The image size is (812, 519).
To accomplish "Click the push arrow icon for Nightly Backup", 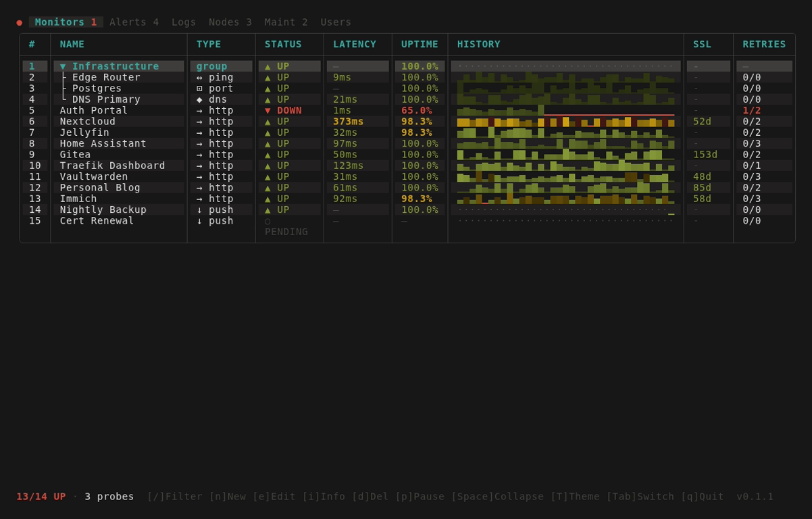I will (199, 209).
